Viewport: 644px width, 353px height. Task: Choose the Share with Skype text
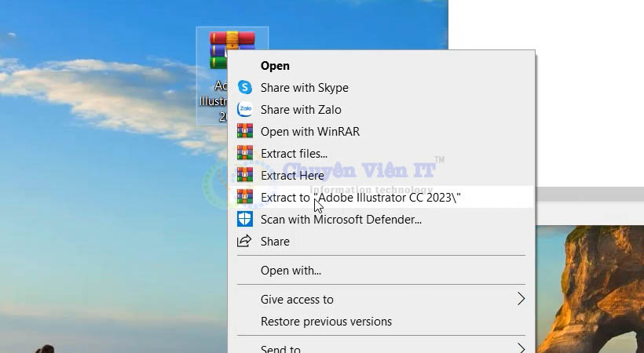305,88
